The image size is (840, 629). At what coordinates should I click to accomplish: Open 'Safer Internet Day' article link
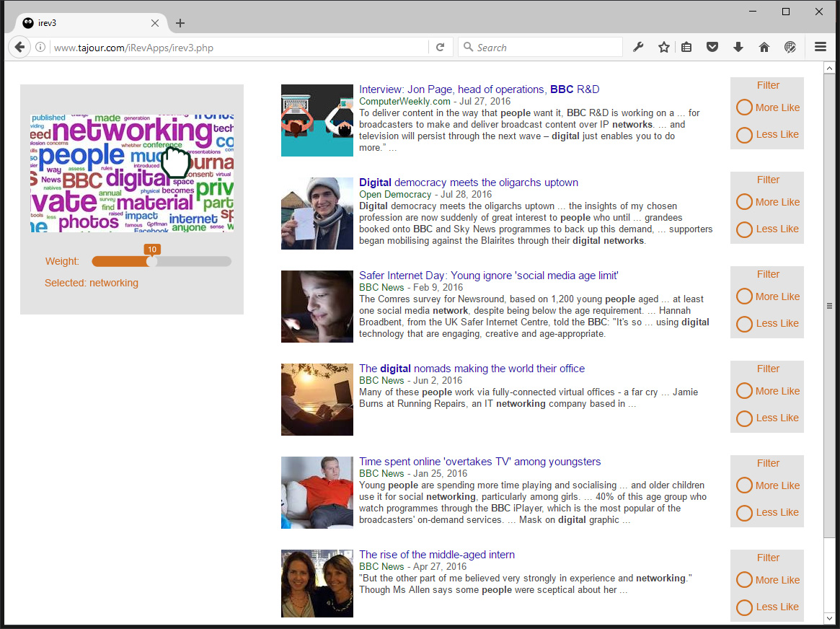coord(489,276)
